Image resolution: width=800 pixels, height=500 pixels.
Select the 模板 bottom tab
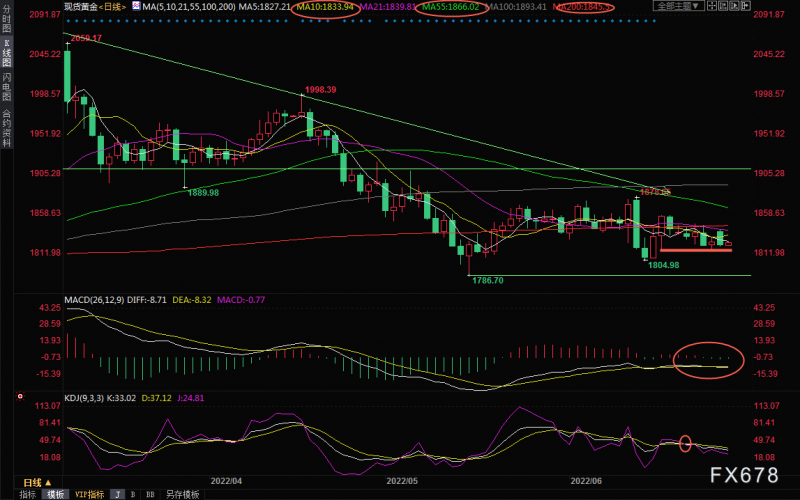coord(54,494)
